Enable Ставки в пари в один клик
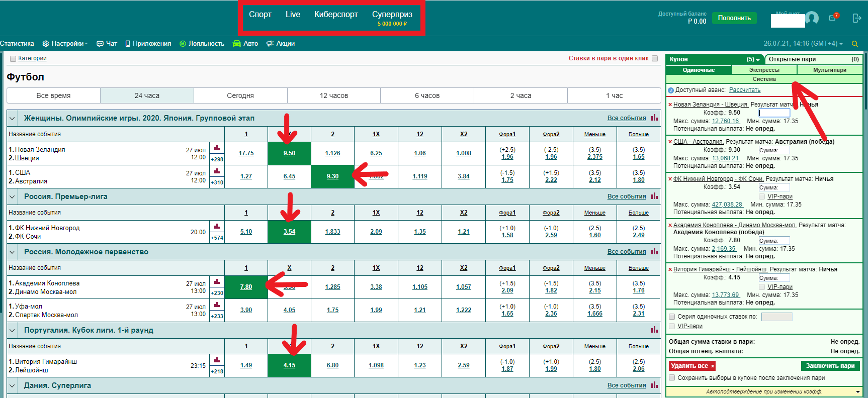This screenshot has height=398, width=868. pos(655,58)
